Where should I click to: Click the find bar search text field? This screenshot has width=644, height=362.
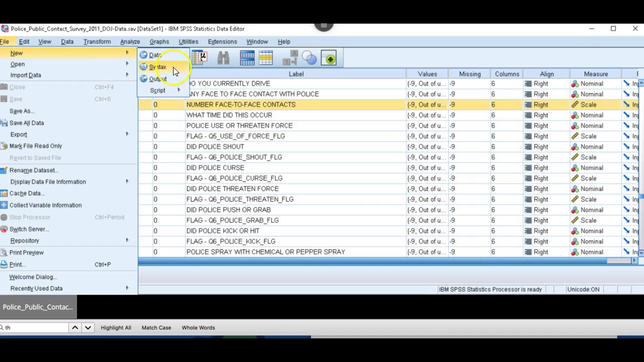(x=34, y=328)
